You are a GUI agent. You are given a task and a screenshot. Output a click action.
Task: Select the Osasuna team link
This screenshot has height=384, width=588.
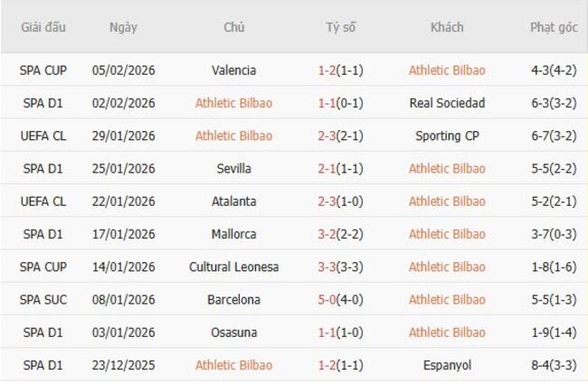[233, 332]
